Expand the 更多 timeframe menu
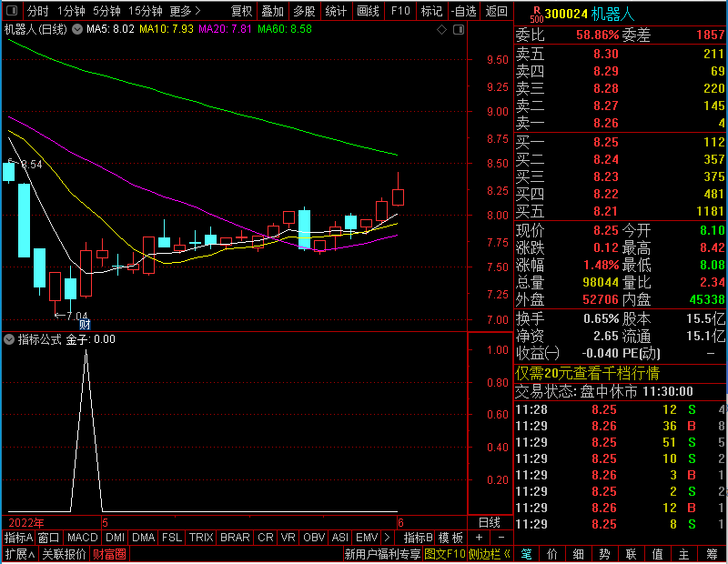Viewport: 728px width, 564px height. (186, 11)
